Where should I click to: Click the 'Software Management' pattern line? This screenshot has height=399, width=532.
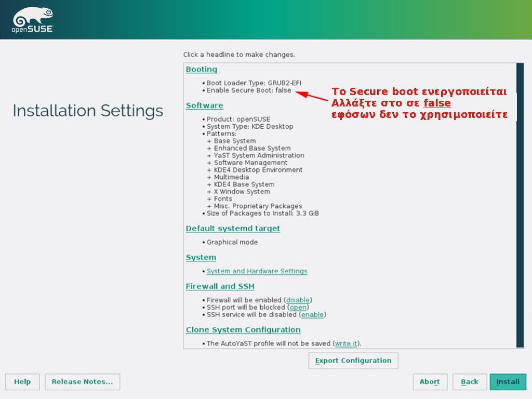[250, 163]
